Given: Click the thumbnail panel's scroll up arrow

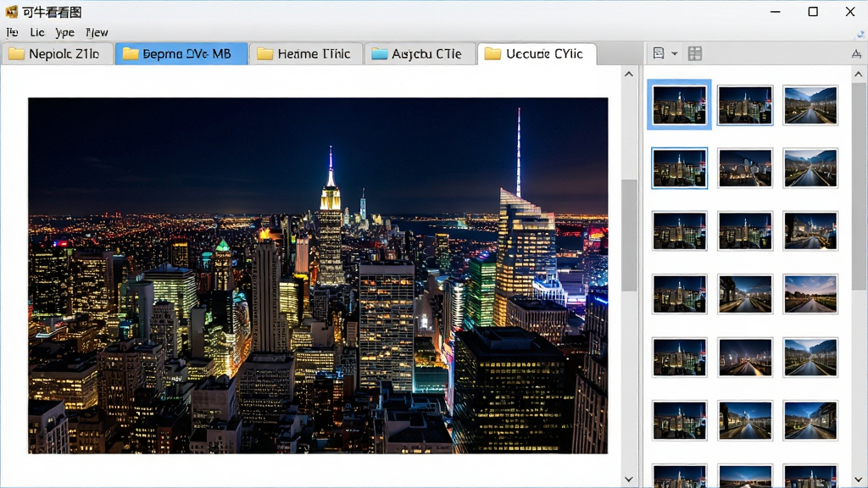Looking at the screenshot, I should point(859,75).
